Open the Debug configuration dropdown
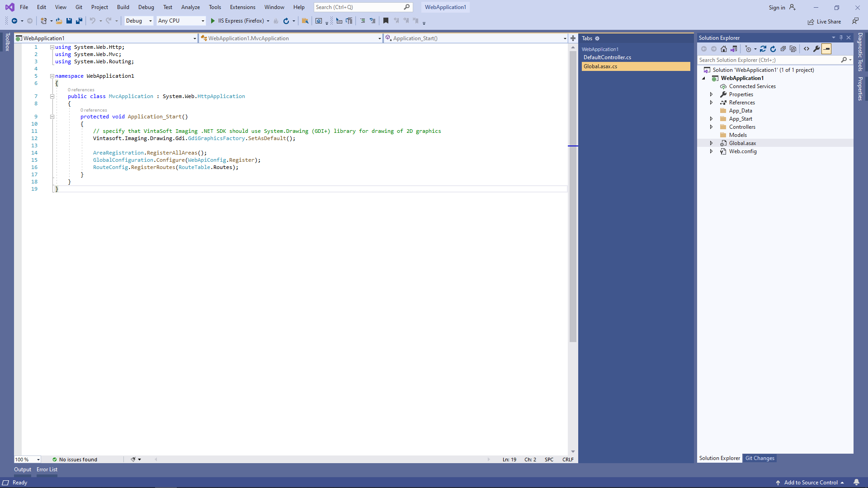Image resolution: width=868 pixels, height=488 pixels. pyautogui.click(x=139, y=21)
